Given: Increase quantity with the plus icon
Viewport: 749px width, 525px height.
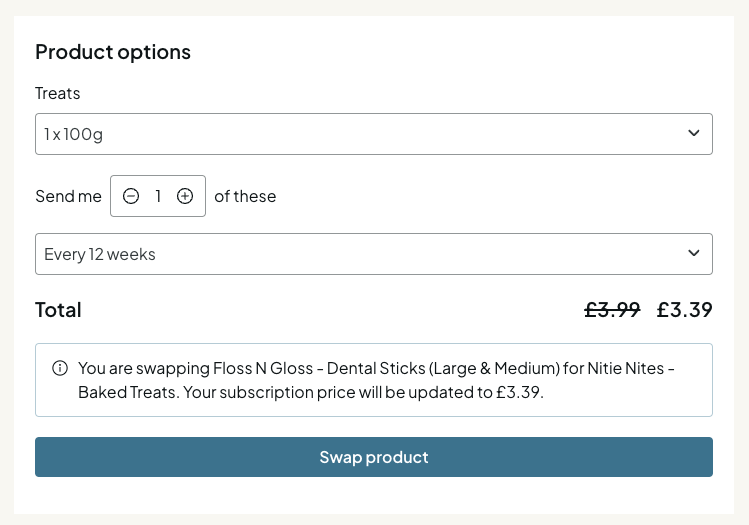Looking at the screenshot, I should tap(185, 196).
